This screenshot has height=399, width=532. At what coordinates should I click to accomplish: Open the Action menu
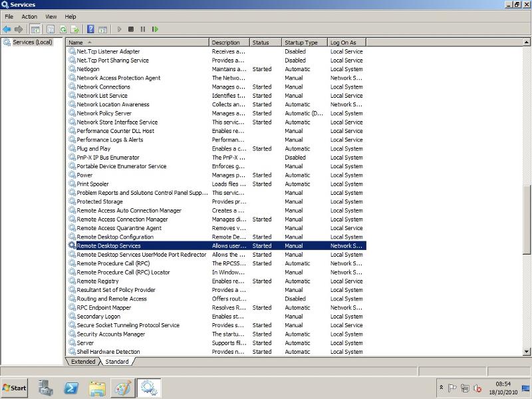click(29, 17)
